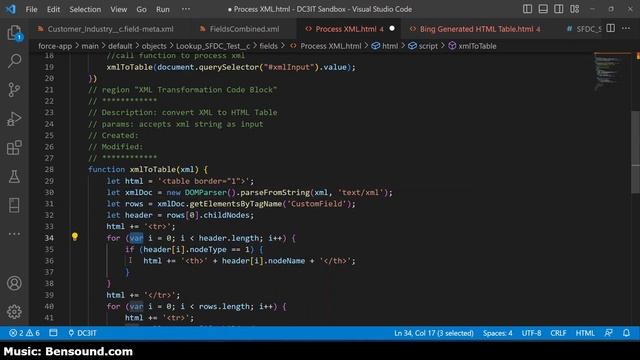Open the Search view icon
The image size is (640, 360).
pos(14,61)
